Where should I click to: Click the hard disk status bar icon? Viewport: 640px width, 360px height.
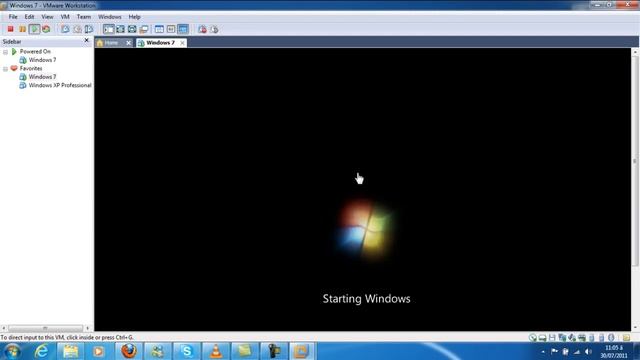542,338
